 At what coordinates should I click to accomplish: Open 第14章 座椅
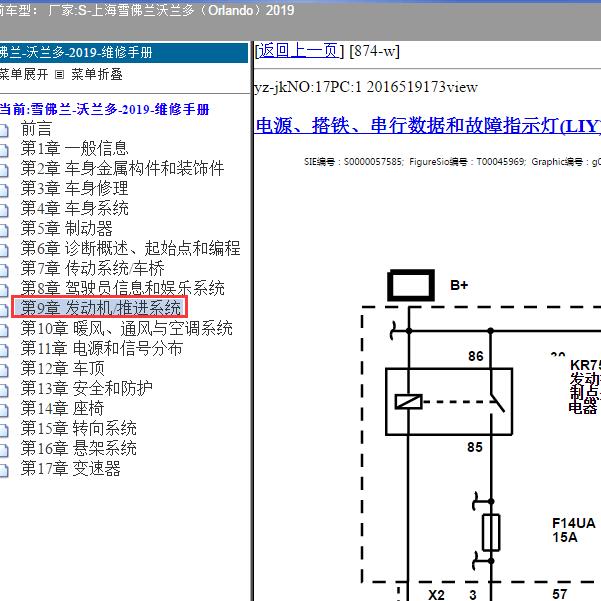(62, 408)
